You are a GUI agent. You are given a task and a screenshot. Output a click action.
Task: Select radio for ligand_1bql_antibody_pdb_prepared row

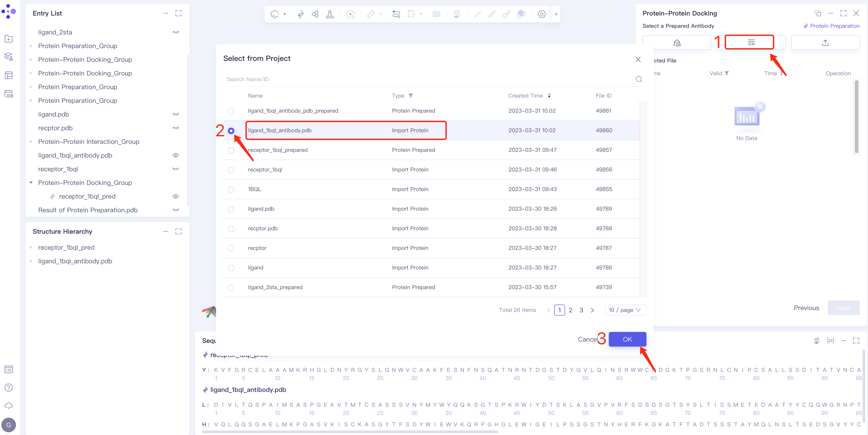231,111
